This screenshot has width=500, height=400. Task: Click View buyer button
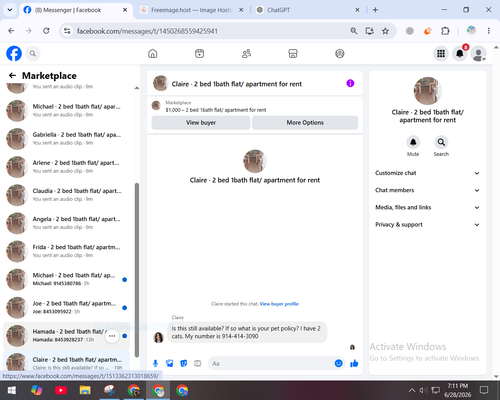(201, 122)
